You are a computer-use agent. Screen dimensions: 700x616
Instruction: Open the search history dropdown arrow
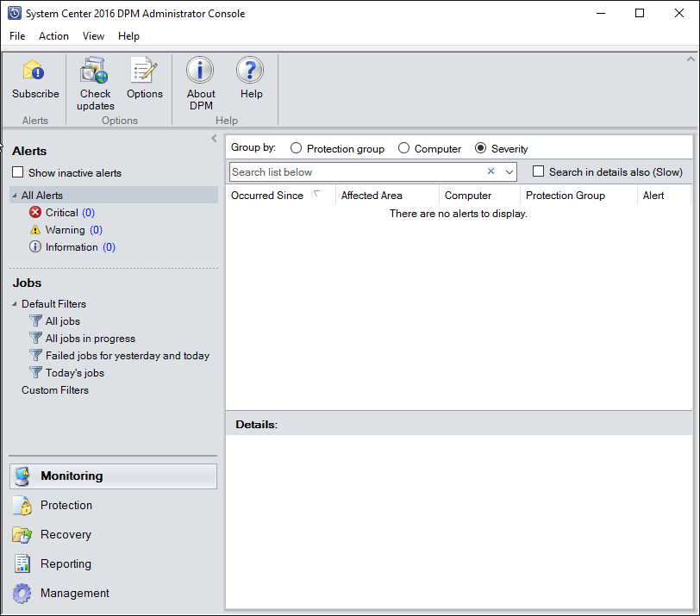point(509,171)
